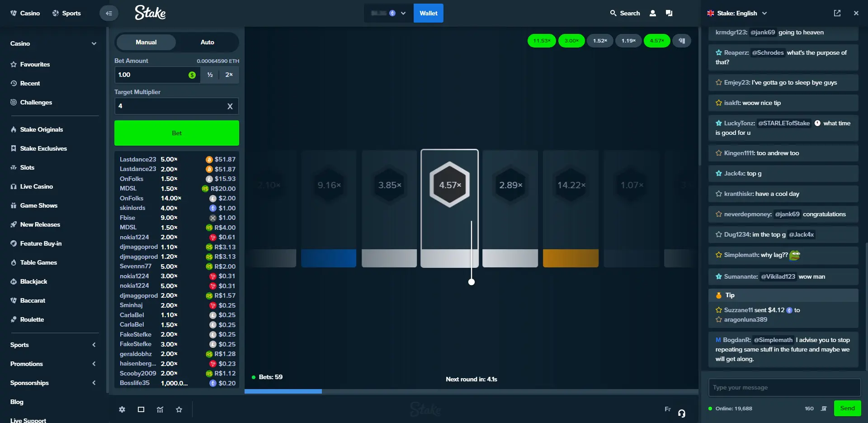Image resolution: width=868 pixels, height=423 pixels.
Task: Clear the Target Multiplier X icon
Action: coord(230,106)
